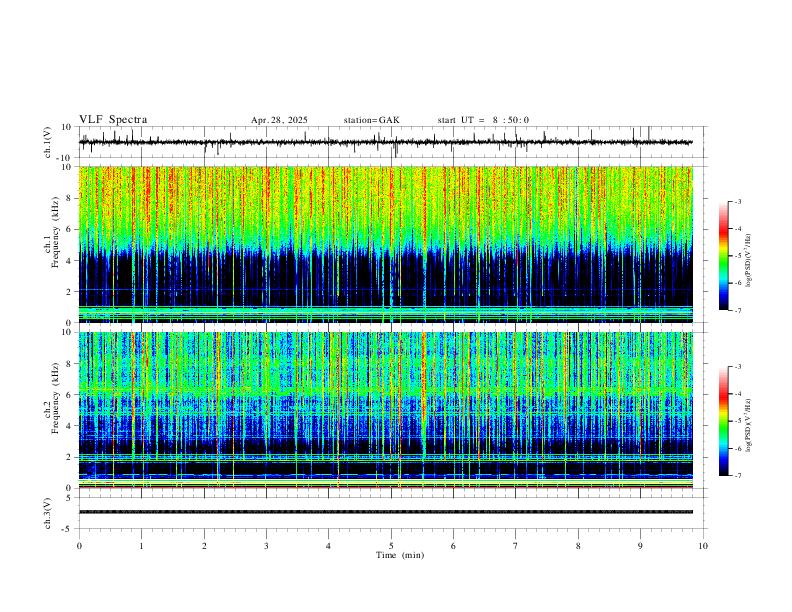Click the ch.1 color bar label 'log(PSD)(V²/Hz)'
This screenshot has height=612, width=792.
749,260
